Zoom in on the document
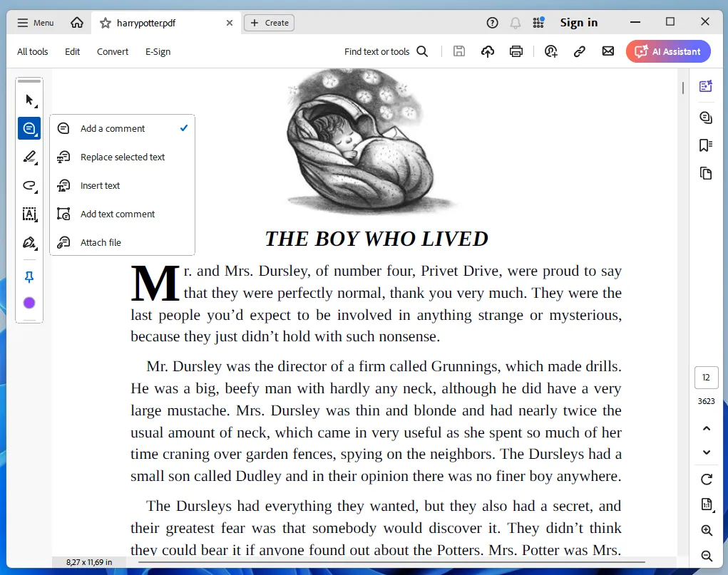The width and height of the screenshot is (728, 575). pyautogui.click(x=705, y=530)
